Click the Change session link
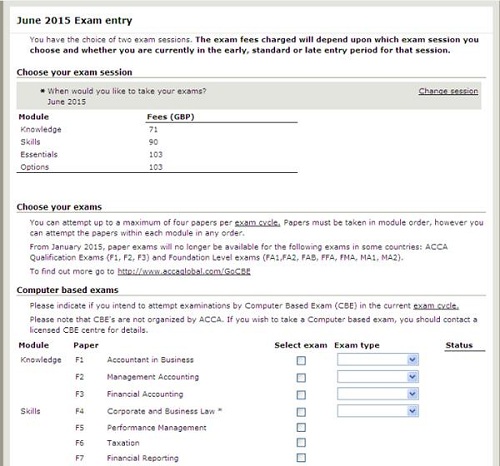Image resolution: width=500 pixels, height=466 pixels. pyautogui.click(x=448, y=91)
